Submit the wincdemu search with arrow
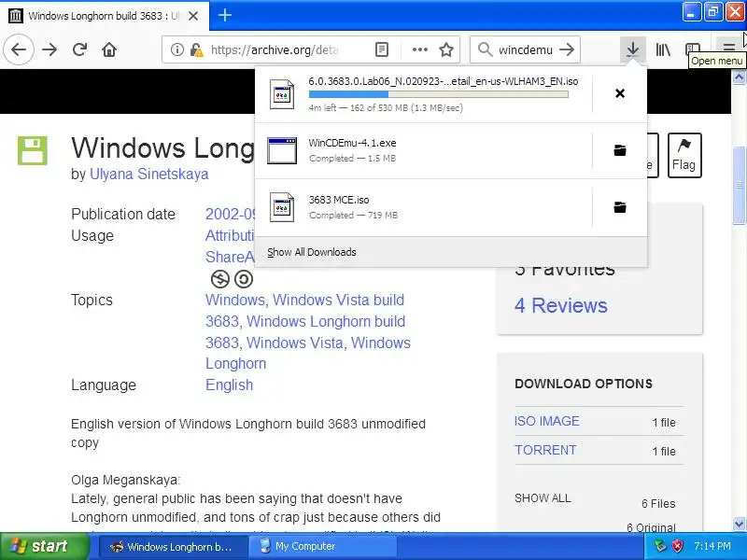Screen dimensions: 747x560 (x=567, y=49)
